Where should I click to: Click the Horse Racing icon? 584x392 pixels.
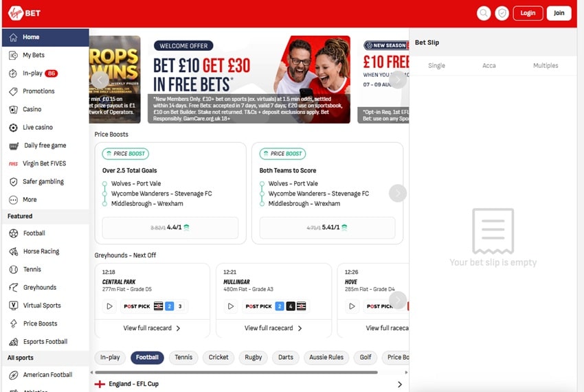14,252
